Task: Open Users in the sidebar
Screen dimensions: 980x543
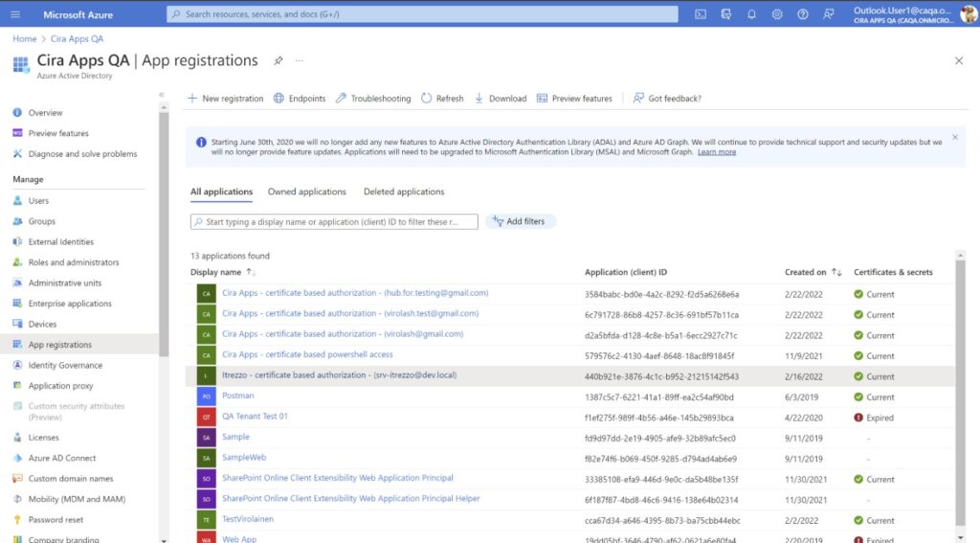Action: click(x=38, y=201)
